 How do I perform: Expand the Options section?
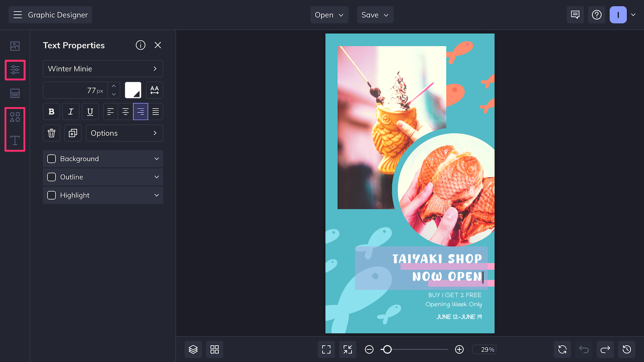click(124, 133)
